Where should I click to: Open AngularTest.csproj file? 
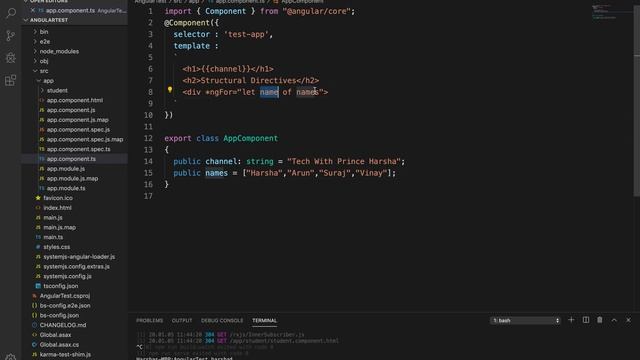click(64, 296)
